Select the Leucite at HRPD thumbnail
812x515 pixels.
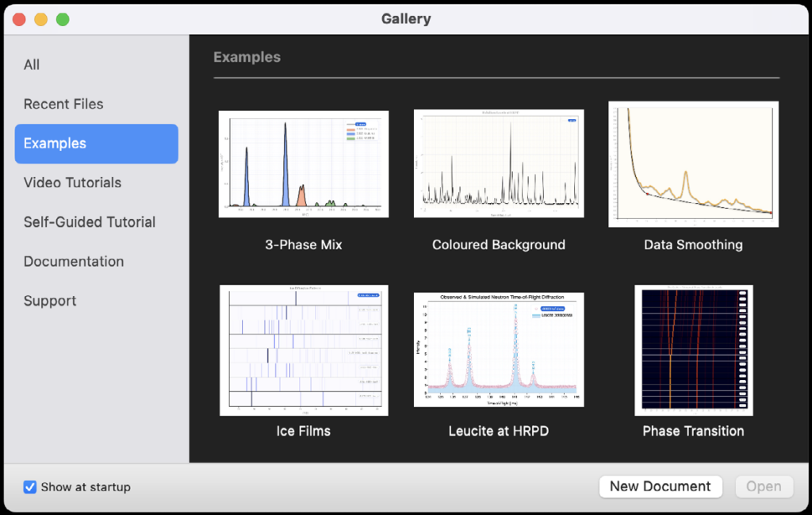click(499, 350)
